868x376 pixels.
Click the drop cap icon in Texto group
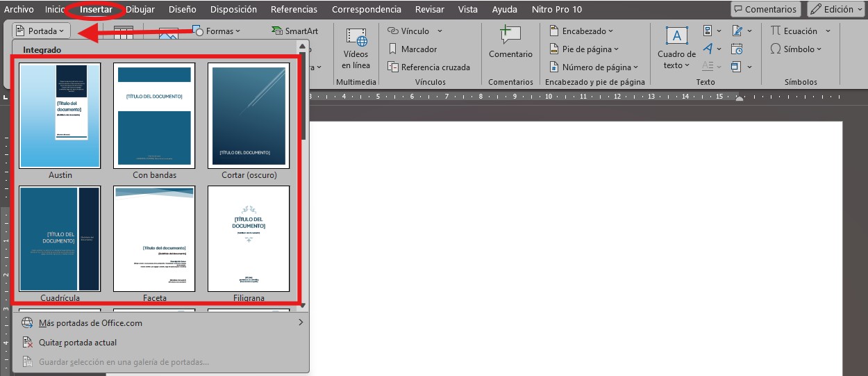coord(708,67)
